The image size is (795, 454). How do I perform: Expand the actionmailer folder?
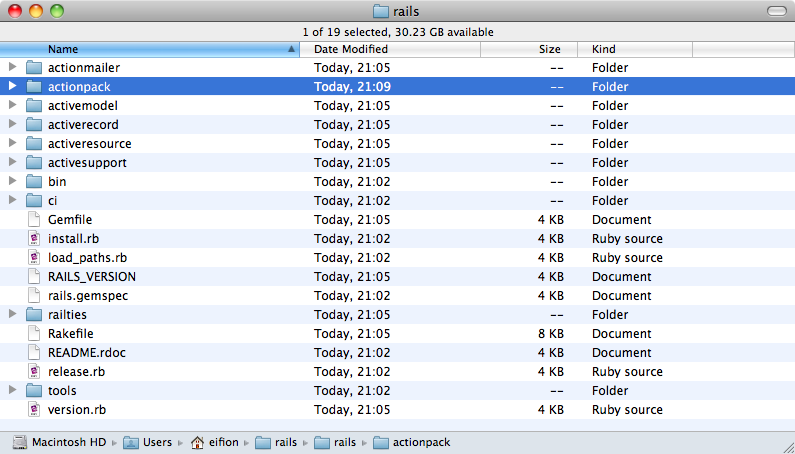point(13,67)
